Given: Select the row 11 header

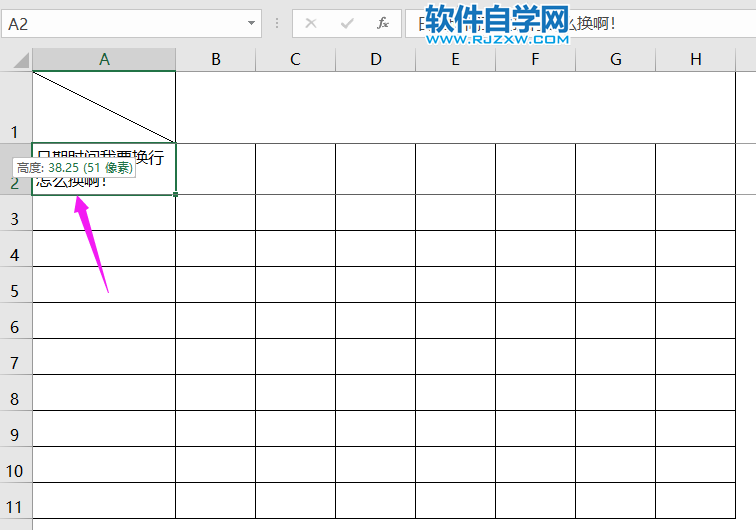Looking at the screenshot, I should pyautogui.click(x=15, y=506).
